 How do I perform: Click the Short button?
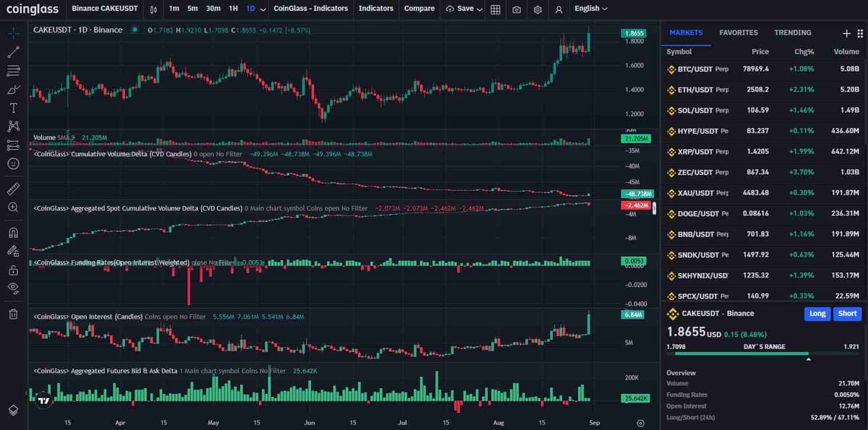click(847, 314)
